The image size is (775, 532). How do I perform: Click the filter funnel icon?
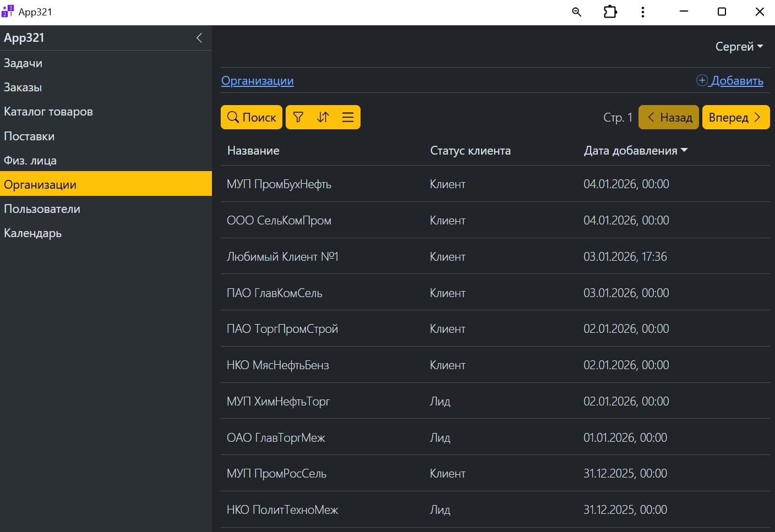point(298,117)
